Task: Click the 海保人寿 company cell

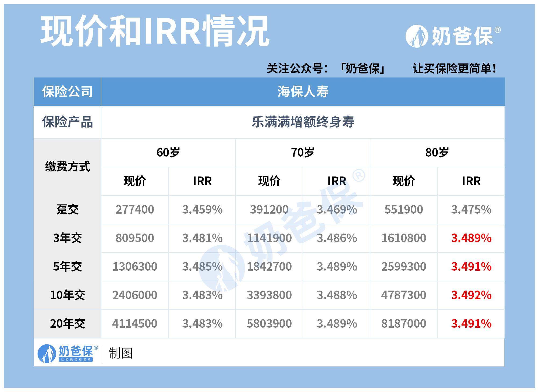Action: tap(303, 92)
